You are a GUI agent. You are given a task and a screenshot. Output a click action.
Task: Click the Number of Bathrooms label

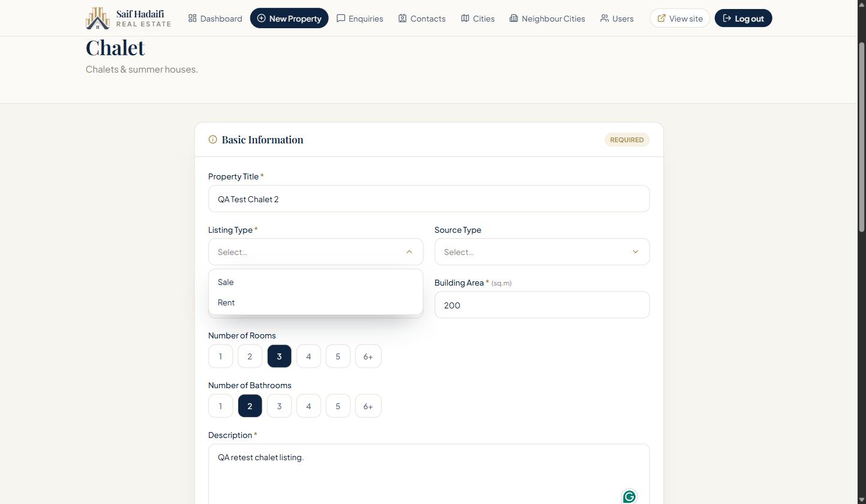[250, 385]
